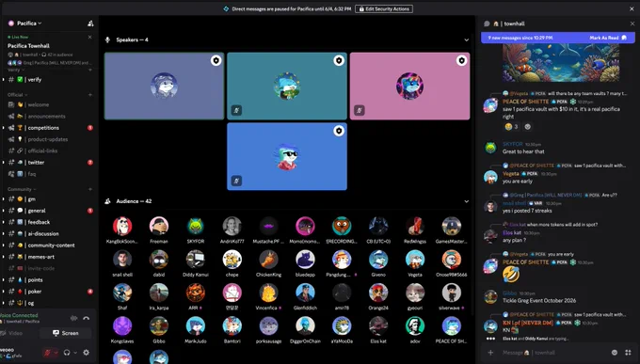Click the attachment plus icon in message box
The width and height of the screenshot is (640, 364).
tap(490, 353)
